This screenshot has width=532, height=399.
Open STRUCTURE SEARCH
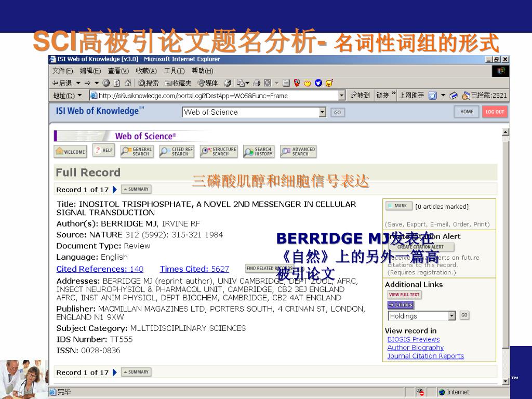pyautogui.click(x=219, y=152)
